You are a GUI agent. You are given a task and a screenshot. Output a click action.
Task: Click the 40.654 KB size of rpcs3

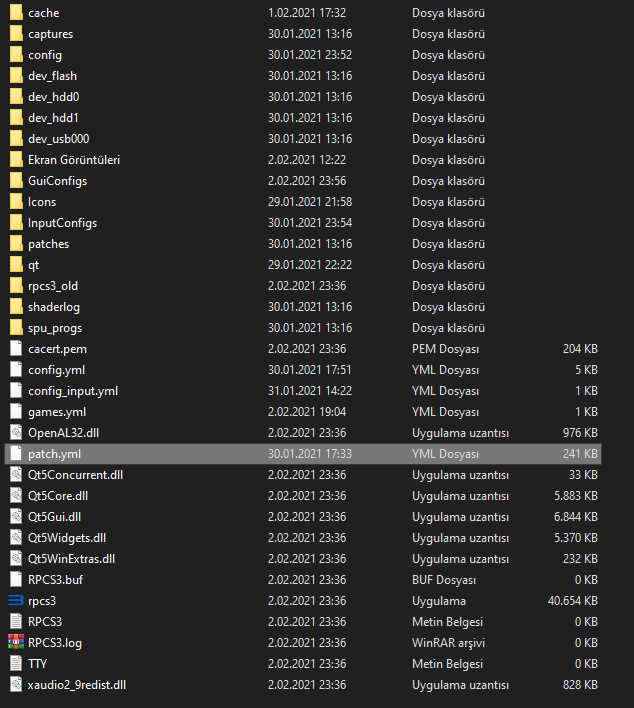point(573,601)
